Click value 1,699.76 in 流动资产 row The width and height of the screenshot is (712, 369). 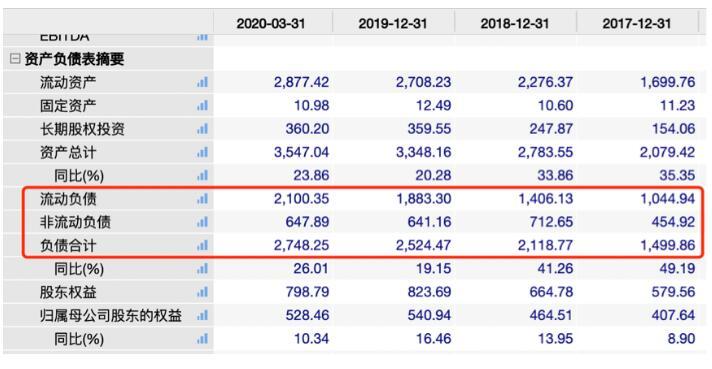point(668,82)
